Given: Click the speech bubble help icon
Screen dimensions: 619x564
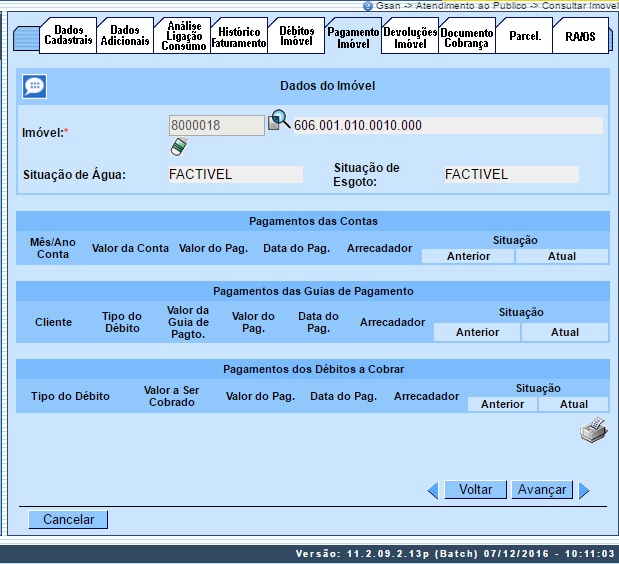Looking at the screenshot, I should pos(34,86).
